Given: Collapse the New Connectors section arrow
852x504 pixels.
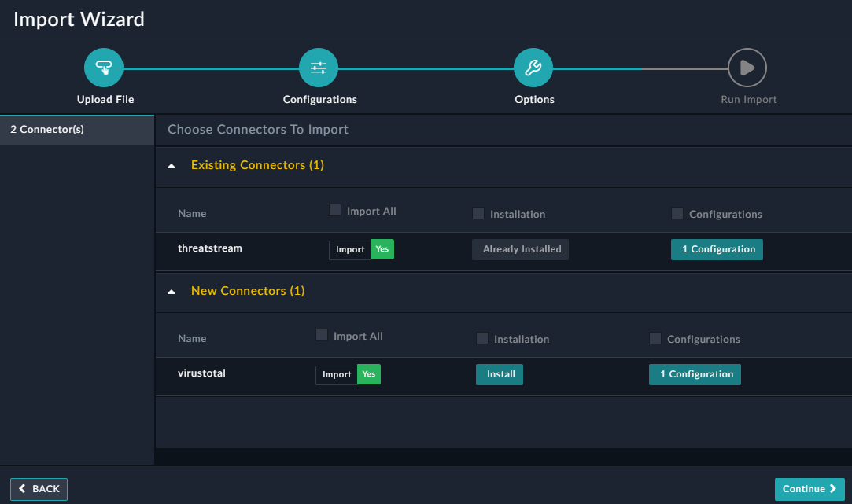Looking at the screenshot, I should 172,292.
